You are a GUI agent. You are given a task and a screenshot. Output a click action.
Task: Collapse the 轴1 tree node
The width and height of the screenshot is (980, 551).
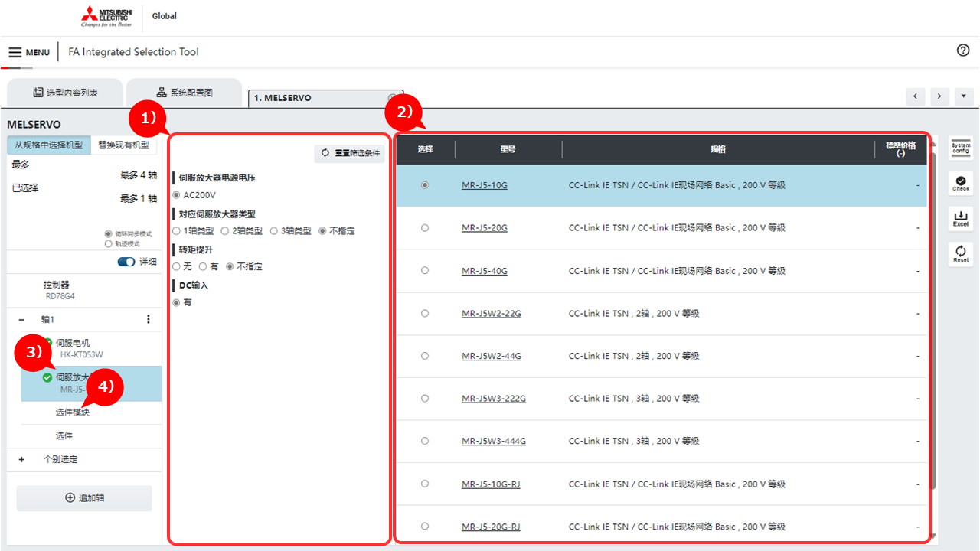coord(21,319)
